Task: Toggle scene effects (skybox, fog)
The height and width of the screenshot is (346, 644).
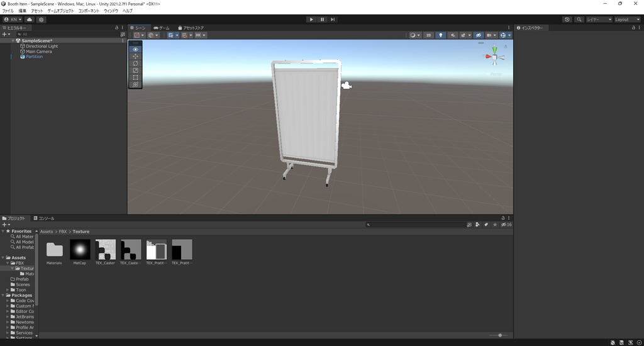Action: coord(464,35)
